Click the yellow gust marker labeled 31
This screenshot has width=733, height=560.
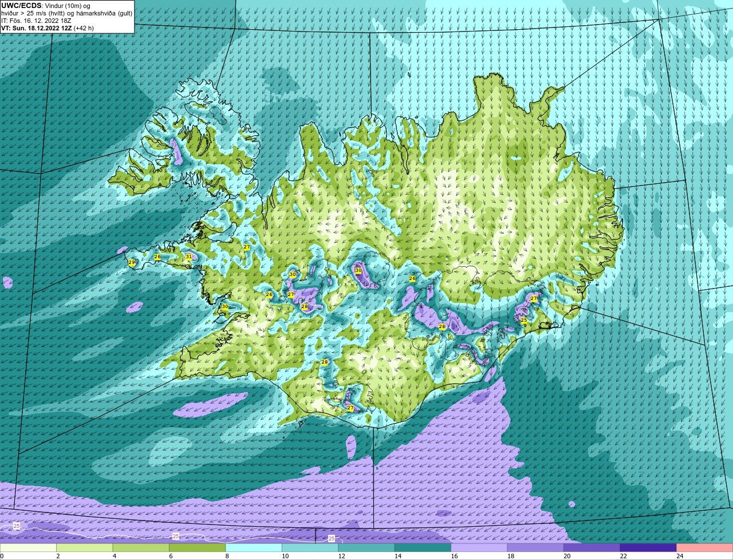pyautogui.click(x=189, y=257)
